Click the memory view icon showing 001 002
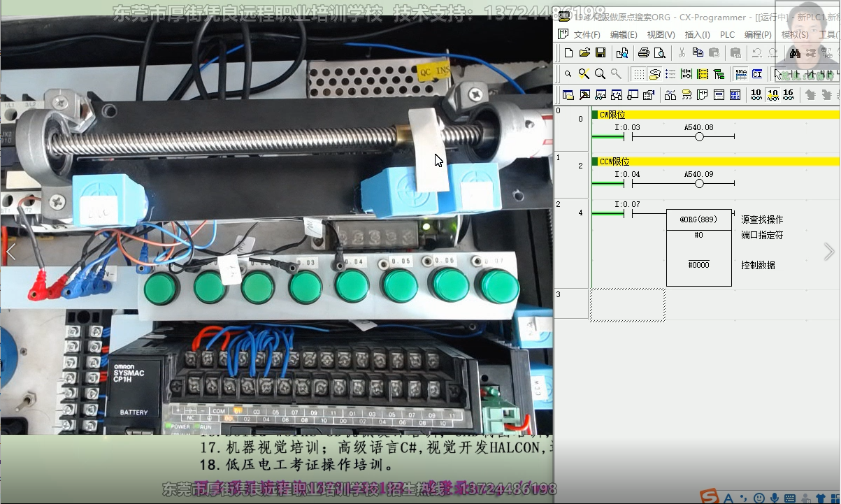The width and height of the screenshot is (841, 504). [735, 95]
